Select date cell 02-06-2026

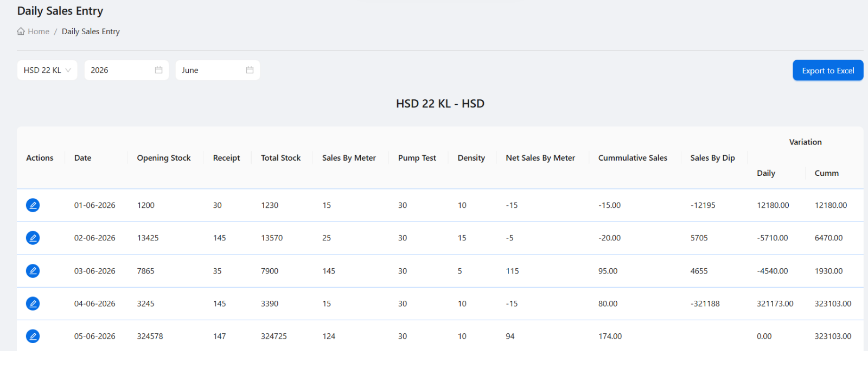pos(94,238)
